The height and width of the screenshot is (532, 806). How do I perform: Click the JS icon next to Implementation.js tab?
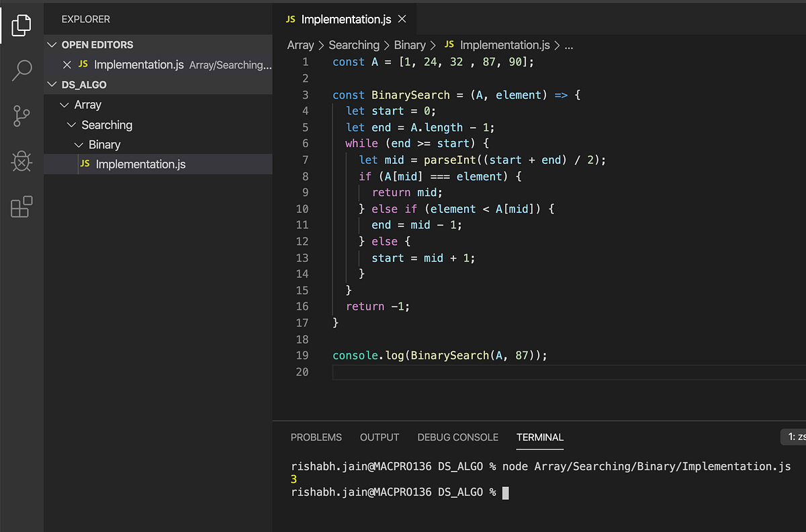click(x=292, y=19)
